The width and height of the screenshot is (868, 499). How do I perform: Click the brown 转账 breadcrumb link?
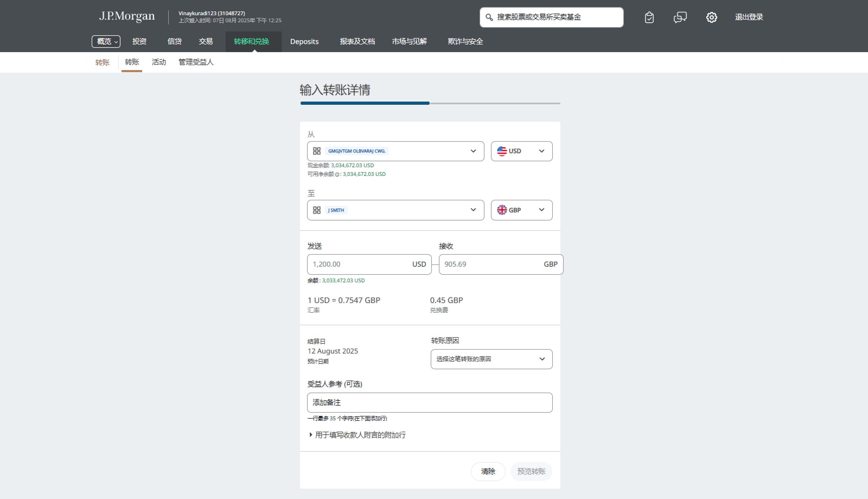tap(102, 62)
